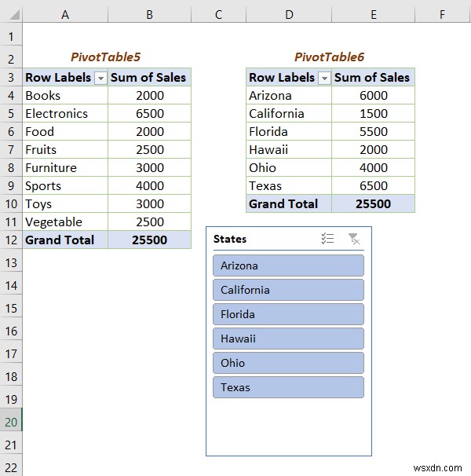Select the Electronics cell
This screenshot has height=476, width=471.
coord(65,114)
